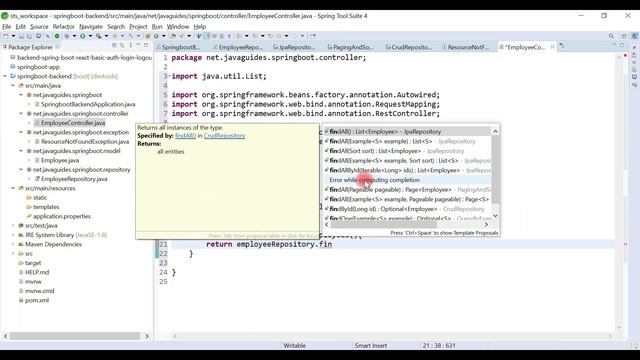640x360 pixels.
Task: Open the Run configurations dropdown arrow
Action: (90, 36)
